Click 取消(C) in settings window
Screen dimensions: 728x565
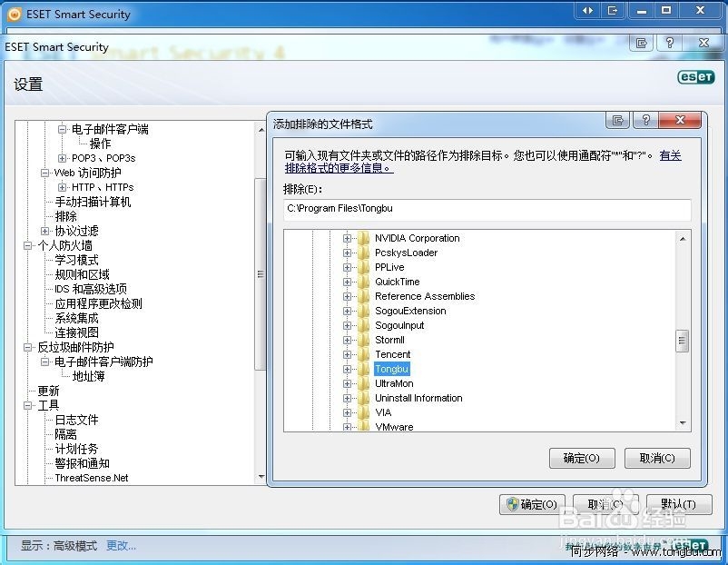click(605, 504)
